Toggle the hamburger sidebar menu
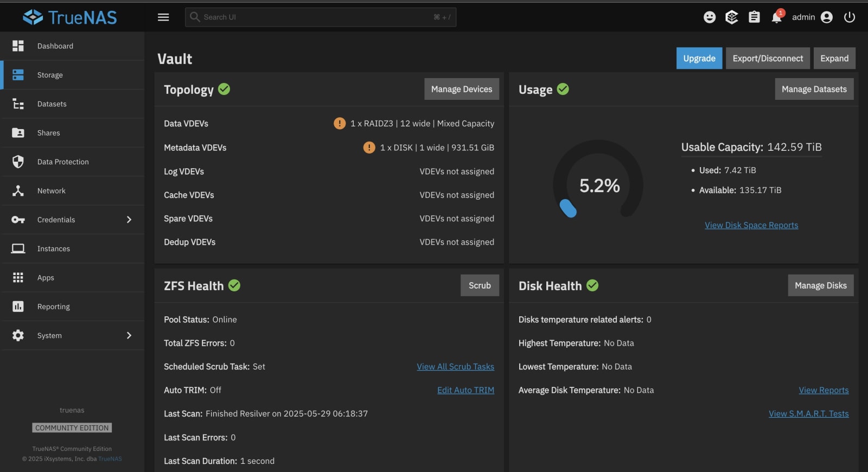Viewport: 868px width, 472px height. [163, 17]
